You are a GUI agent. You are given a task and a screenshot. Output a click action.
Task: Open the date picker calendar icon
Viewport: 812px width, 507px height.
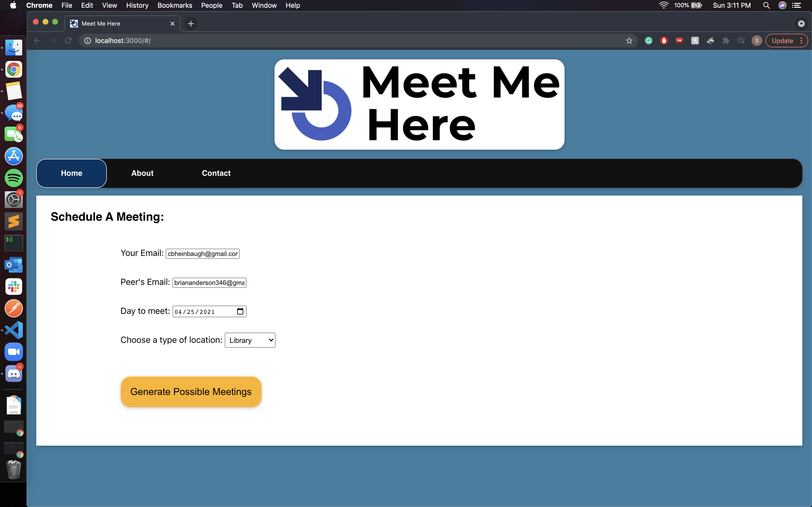pos(240,311)
